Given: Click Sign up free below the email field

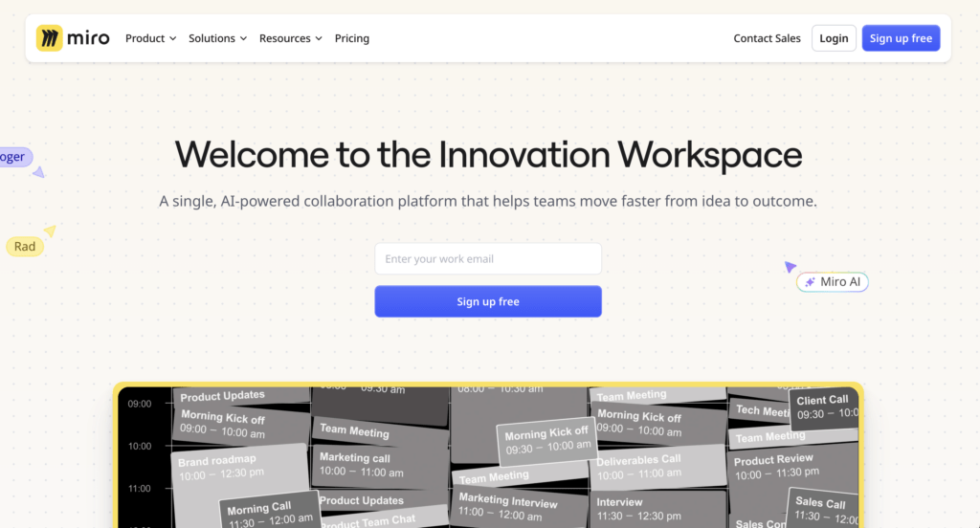Looking at the screenshot, I should [487, 301].
